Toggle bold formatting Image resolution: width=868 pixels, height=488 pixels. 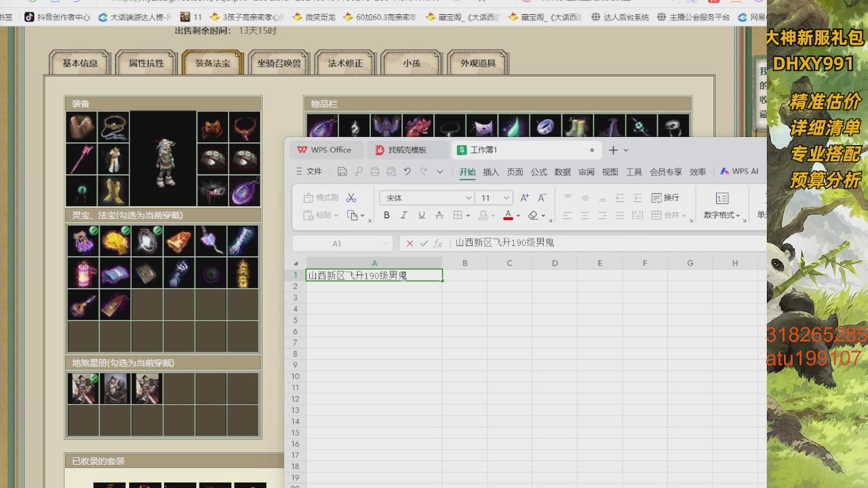[387, 216]
